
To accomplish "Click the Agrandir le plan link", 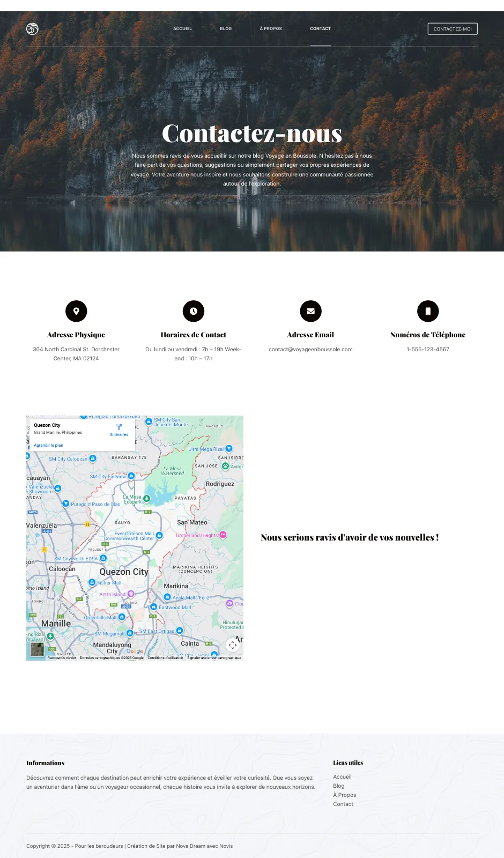I will pos(48,445).
